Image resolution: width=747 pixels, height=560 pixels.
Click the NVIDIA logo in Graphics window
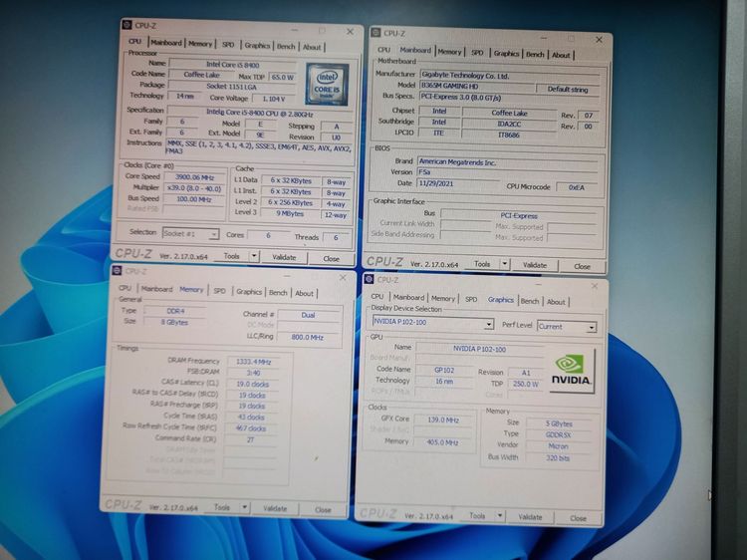(x=572, y=371)
